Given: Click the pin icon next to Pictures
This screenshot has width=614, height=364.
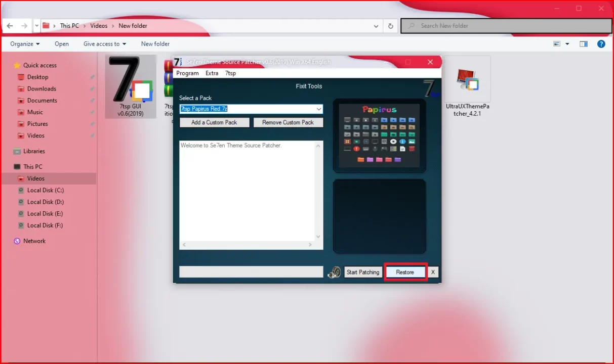Looking at the screenshot, I should tap(92, 124).
